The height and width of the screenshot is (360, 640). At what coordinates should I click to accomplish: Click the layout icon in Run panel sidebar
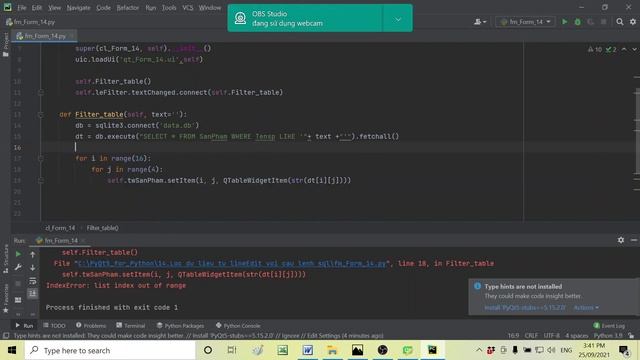(18, 300)
